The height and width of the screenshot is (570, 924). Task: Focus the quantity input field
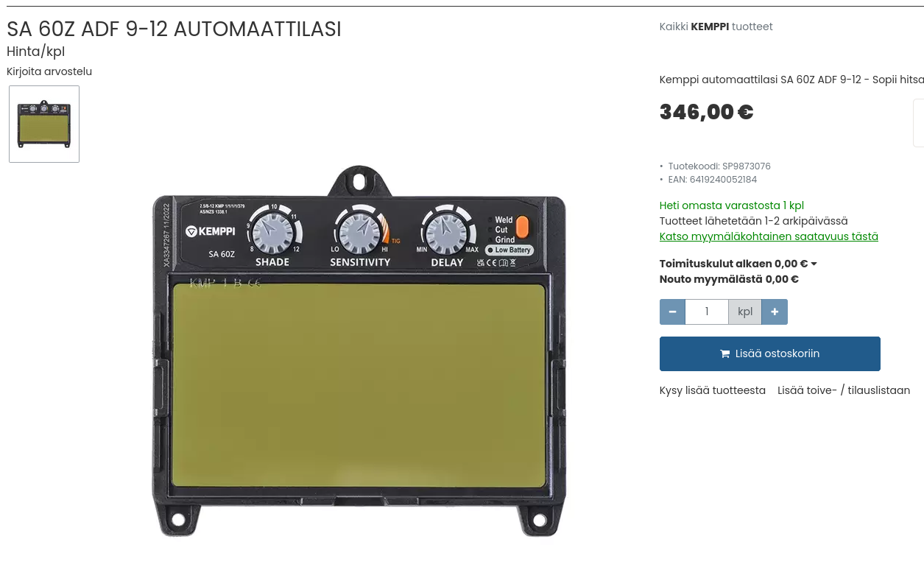click(x=707, y=312)
